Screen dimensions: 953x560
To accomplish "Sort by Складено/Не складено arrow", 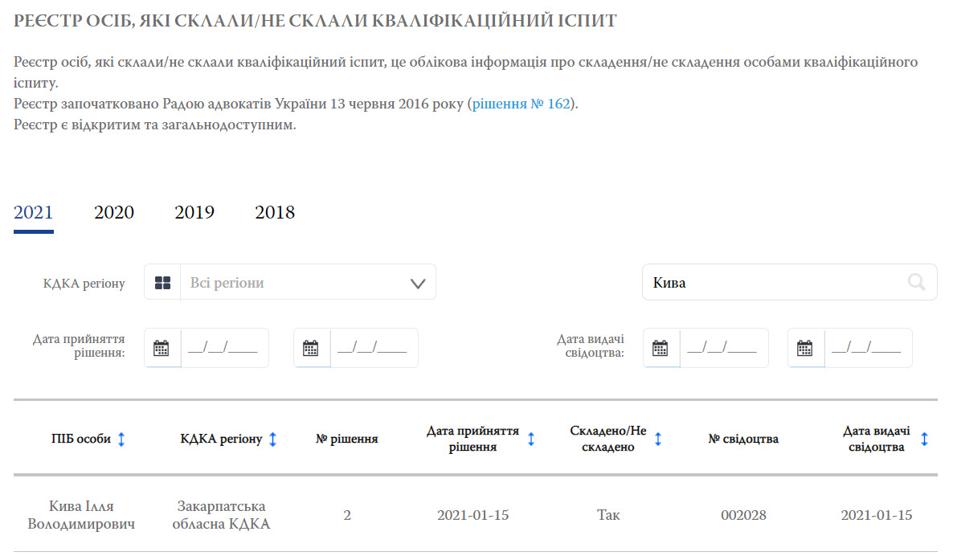I will 658,439.
